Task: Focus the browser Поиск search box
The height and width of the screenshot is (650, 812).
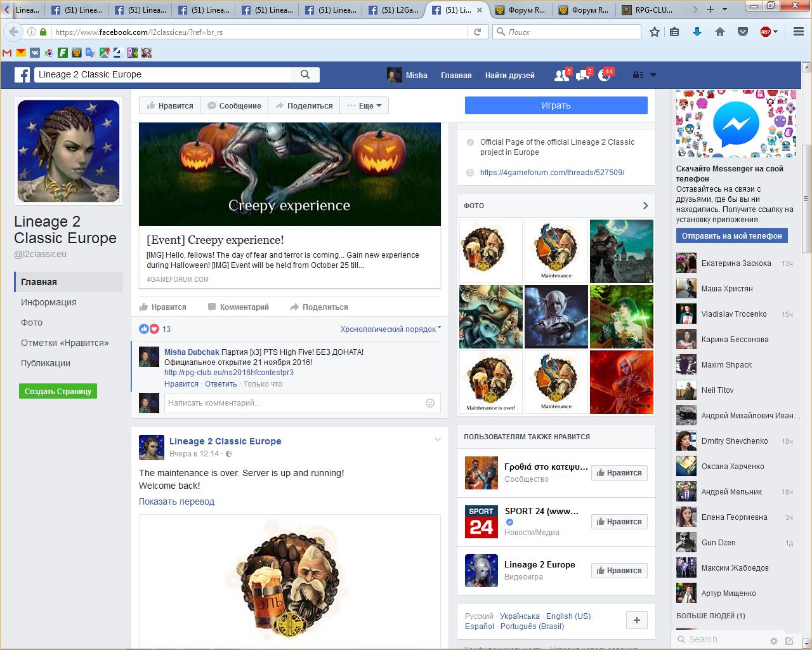Action: 567,32
